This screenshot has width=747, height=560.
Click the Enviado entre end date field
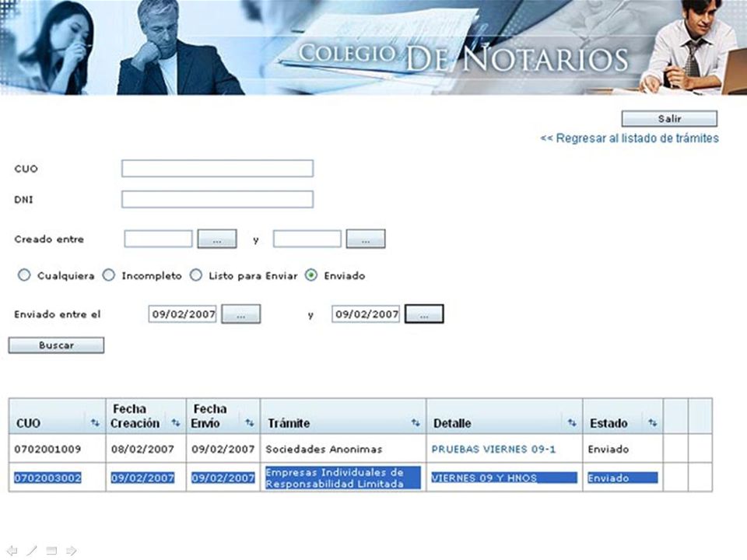pyautogui.click(x=366, y=314)
